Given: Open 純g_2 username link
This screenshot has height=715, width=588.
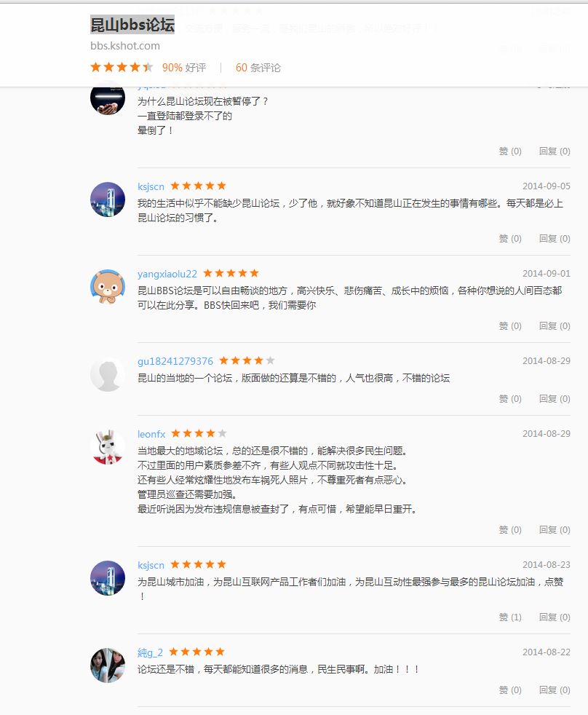Looking at the screenshot, I should click(150, 652).
